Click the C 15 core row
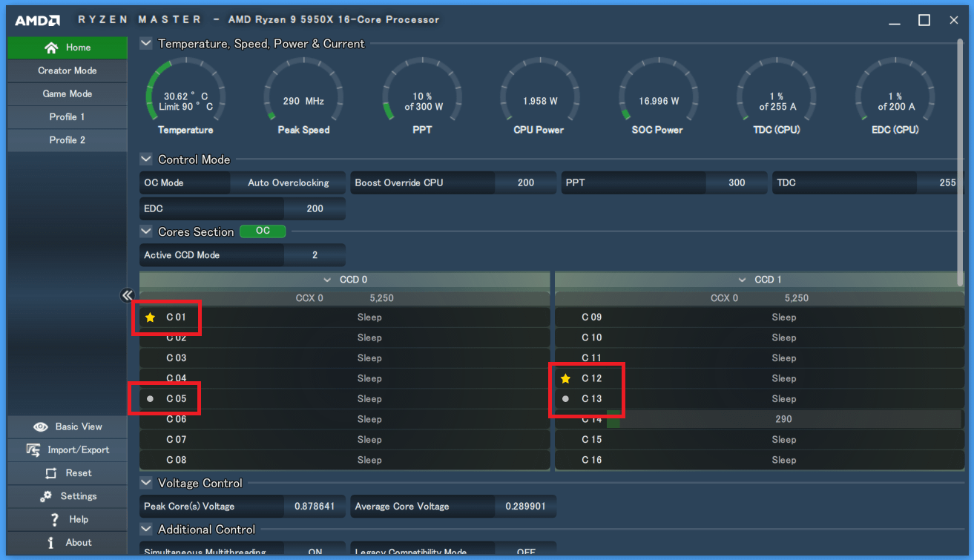The width and height of the screenshot is (974, 560). click(759, 440)
